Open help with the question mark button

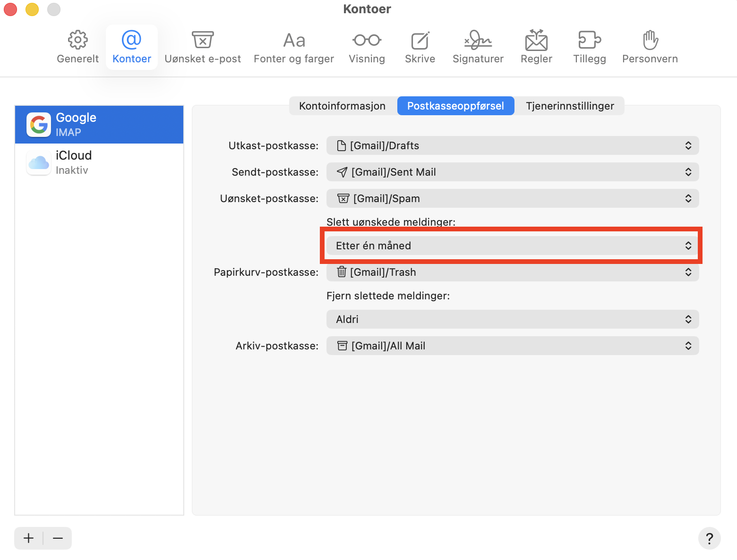pos(709,538)
